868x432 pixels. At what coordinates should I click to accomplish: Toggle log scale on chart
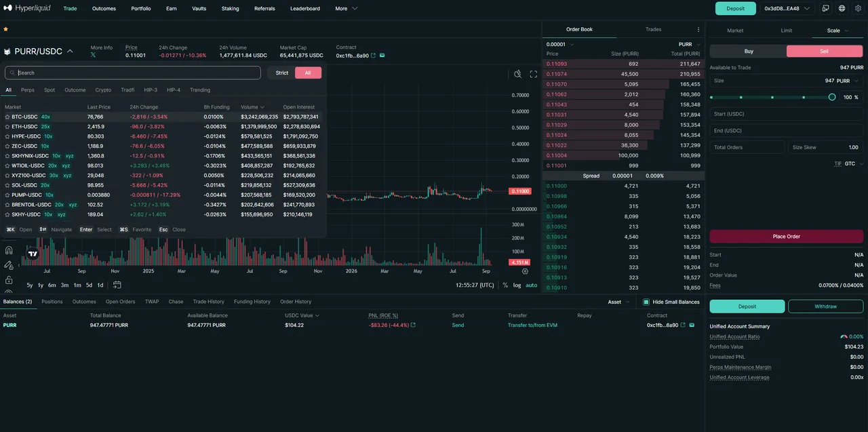coord(517,285)
